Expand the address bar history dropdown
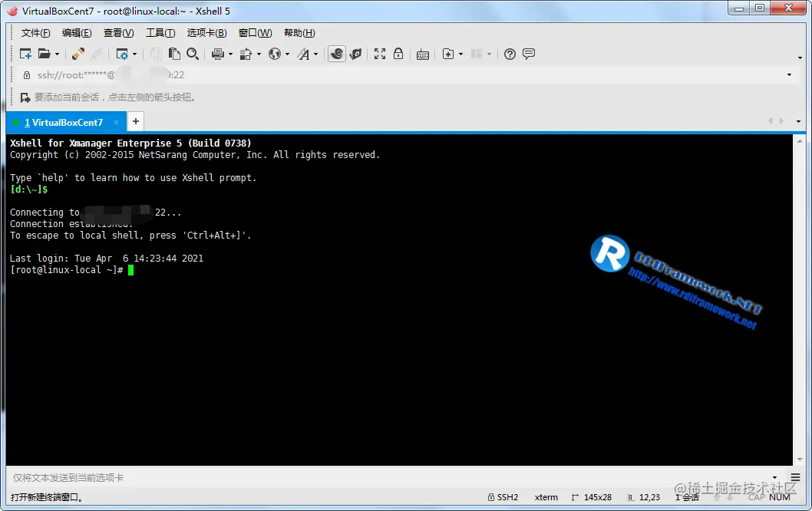This screenshot has height=511, width=812. [x=789, y=75]
